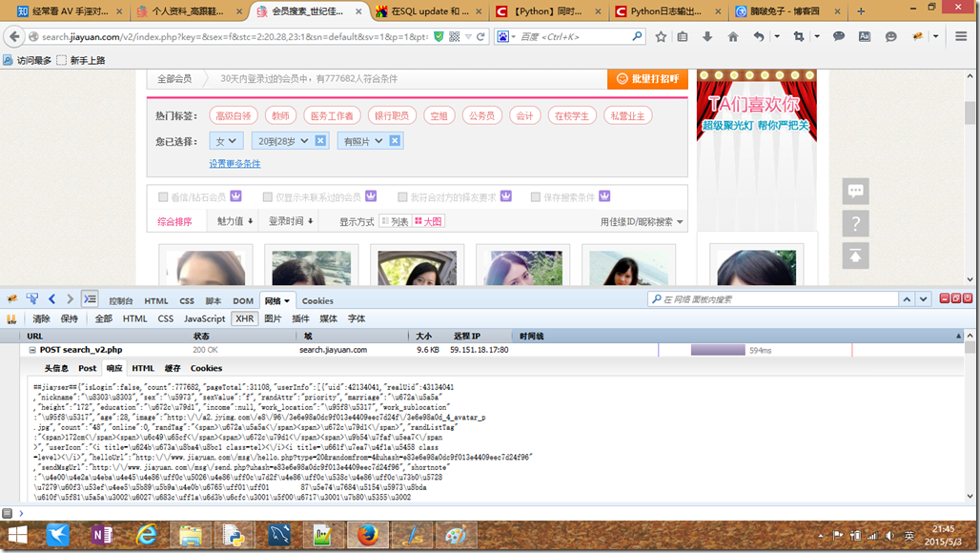
Task: Click the page vertical scrollbar thumb
Action: pyautogui.click(x=970, y=113)
